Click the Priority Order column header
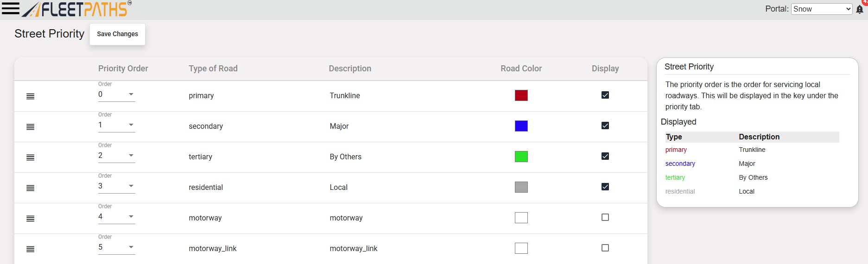Image resolution: width=868 pixels, height=264 pixels. pos(123,69)
